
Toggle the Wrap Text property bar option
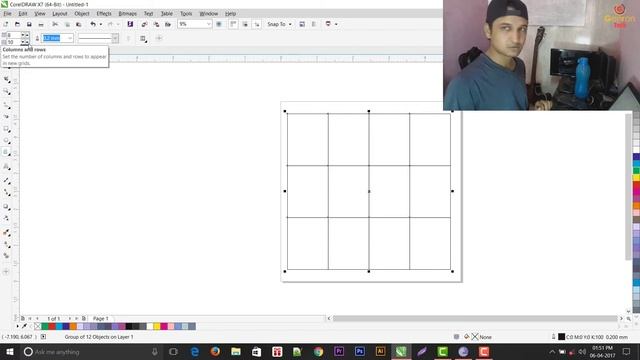click(x=143, y=38)
